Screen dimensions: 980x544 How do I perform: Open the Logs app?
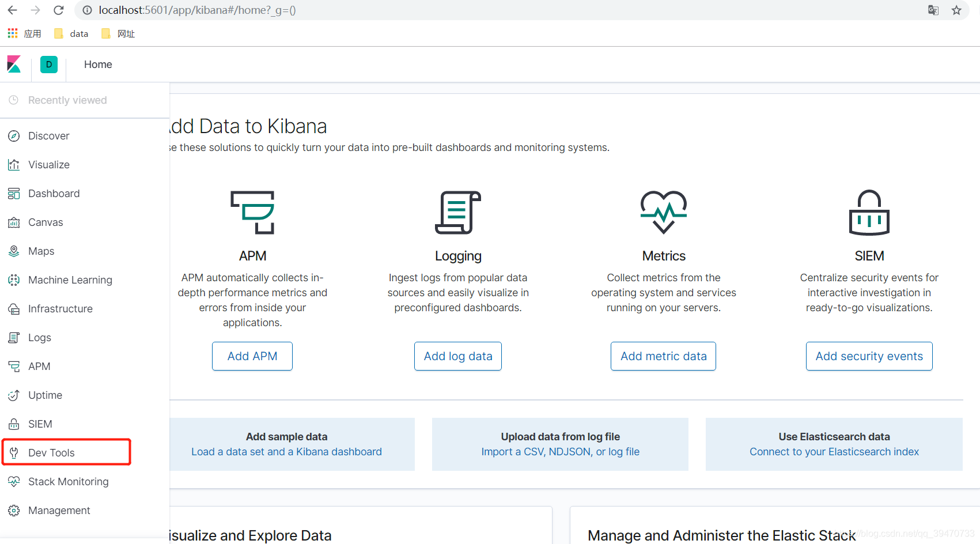click(39, 337)
